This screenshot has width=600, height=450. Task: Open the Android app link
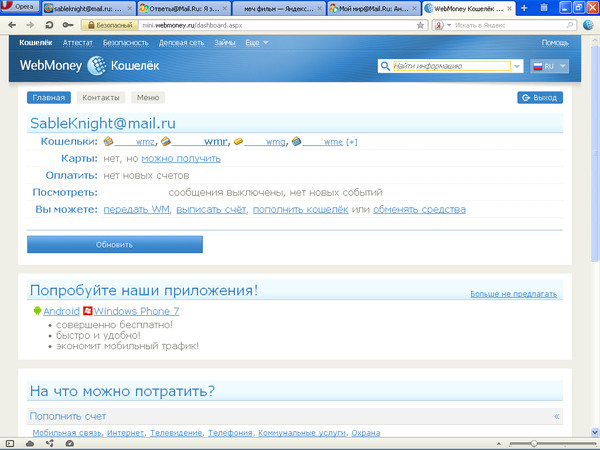[x=61, y=311]
